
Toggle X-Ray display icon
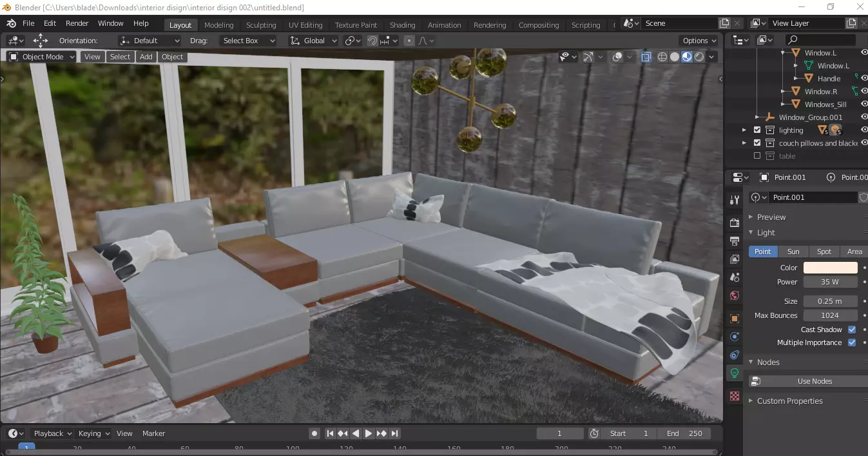(x=647, y=57)
